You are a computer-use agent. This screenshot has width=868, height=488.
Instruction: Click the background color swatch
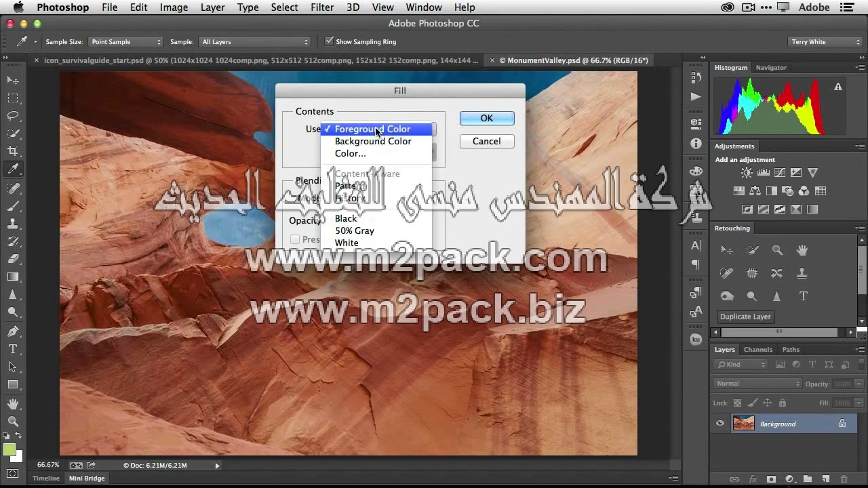click(x=17, y=457)
